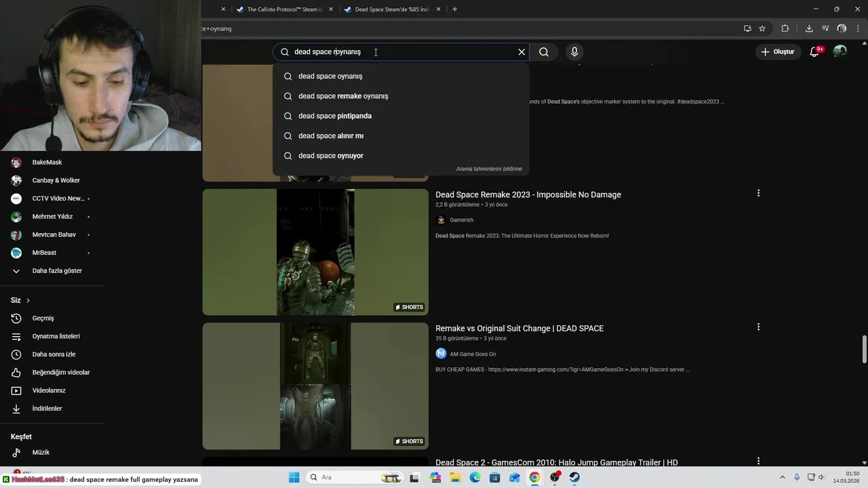Open thumbnail of Remake vs Original Suit Change
Screen dimensions: 868x488
tap(315, 386)
